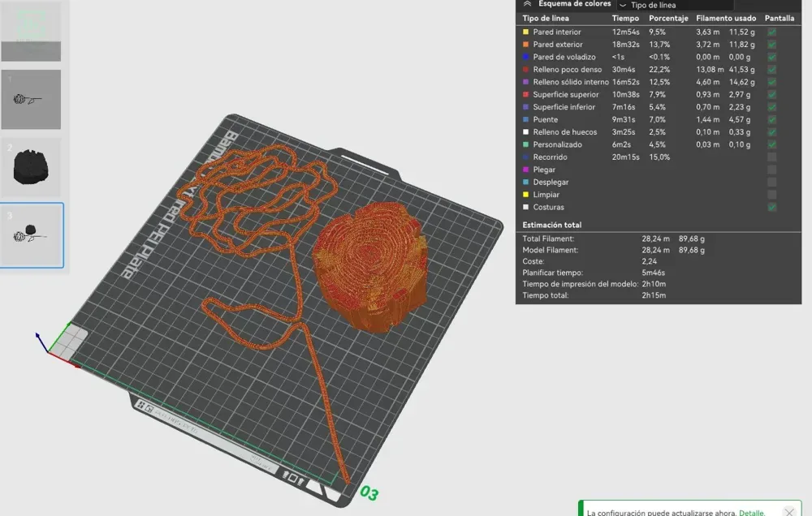Click the Porcentaje column header
Image resolution: width=812 pixels, height=516 pixels.
(x=668, y=18)
